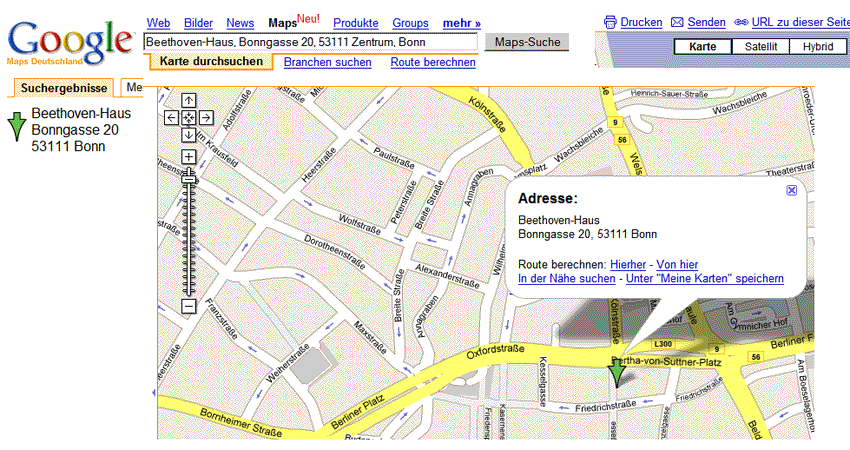Click the green marker on the map
Image resolution: width=850 pixels, height=450 pixels.
pos(616,372)
